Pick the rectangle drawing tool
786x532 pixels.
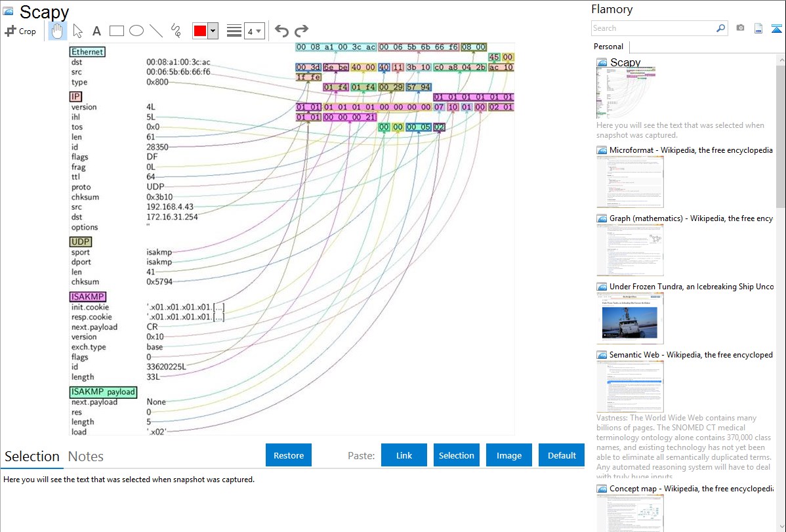coord(116,31)
